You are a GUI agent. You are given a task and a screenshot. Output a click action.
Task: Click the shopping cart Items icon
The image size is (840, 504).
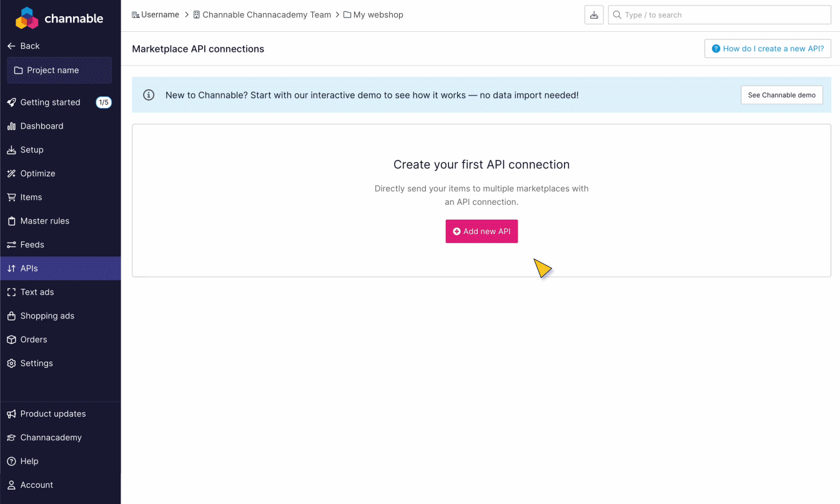pos(11,197)
